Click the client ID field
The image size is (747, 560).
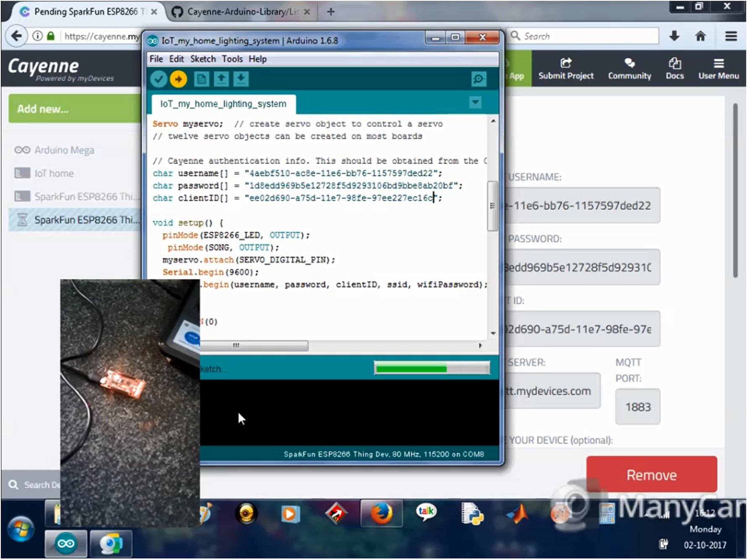[x=582, y=329]
